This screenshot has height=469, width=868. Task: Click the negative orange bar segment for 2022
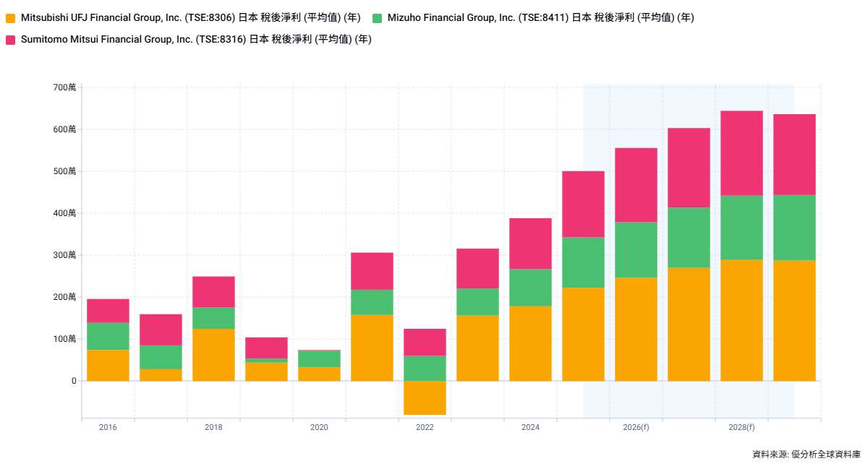tap(425, 398)
